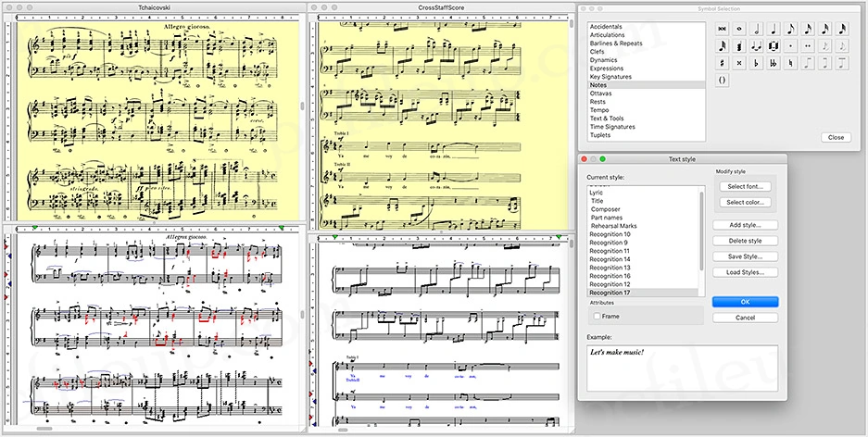Pick the single augmentation dot symbol
868x437 pixels.
(790, 45)
